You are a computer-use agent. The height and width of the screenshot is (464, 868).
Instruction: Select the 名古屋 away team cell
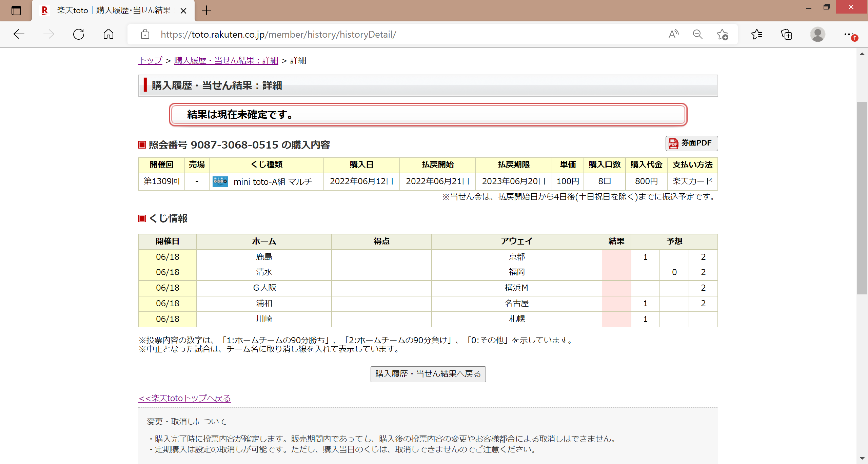(x=517, y=304)
